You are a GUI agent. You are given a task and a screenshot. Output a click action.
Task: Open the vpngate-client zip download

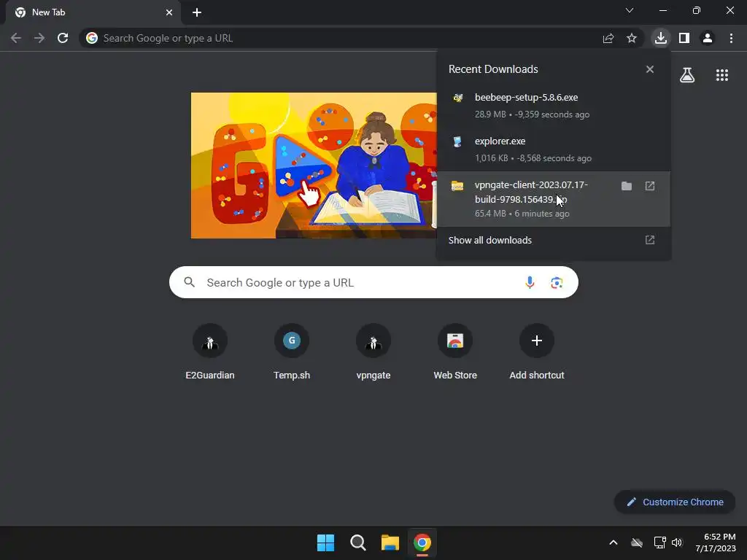click(x=554, y=198)
